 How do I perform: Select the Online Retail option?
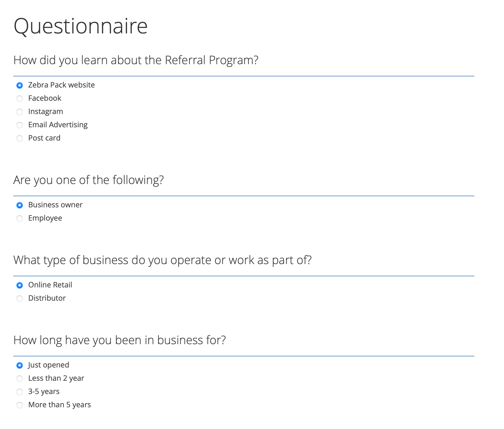[20, 285]
